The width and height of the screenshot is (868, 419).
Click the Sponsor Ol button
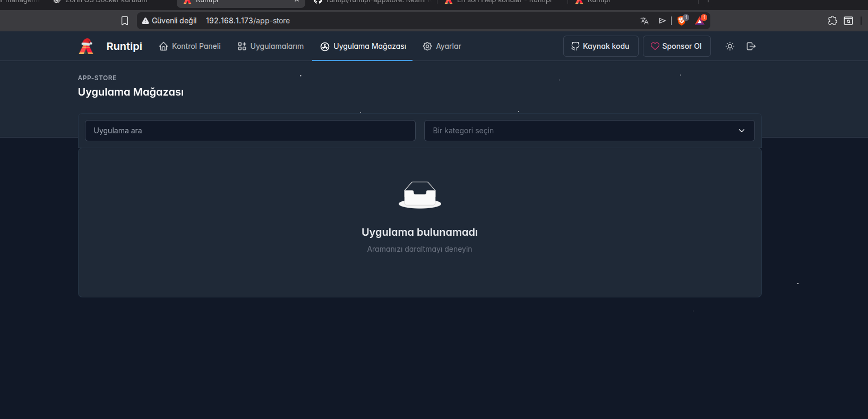676,46
